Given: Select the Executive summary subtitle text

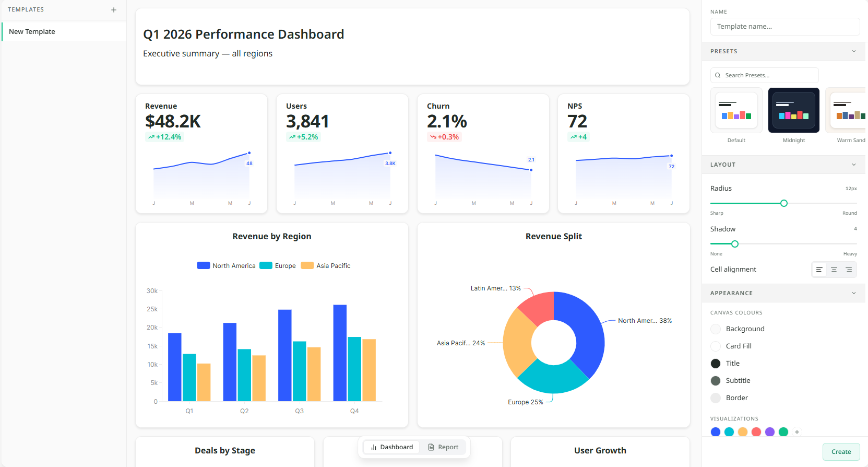Looking at the screenshot, I should coord(208,54).
